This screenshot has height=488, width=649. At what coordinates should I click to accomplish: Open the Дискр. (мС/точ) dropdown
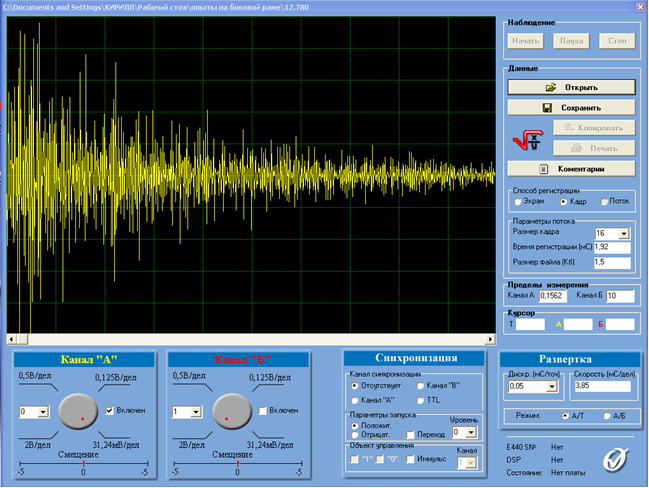[552, 387]
